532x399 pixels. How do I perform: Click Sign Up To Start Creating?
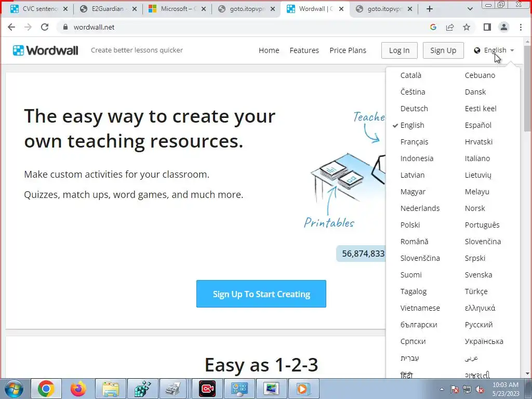point(261,294)
